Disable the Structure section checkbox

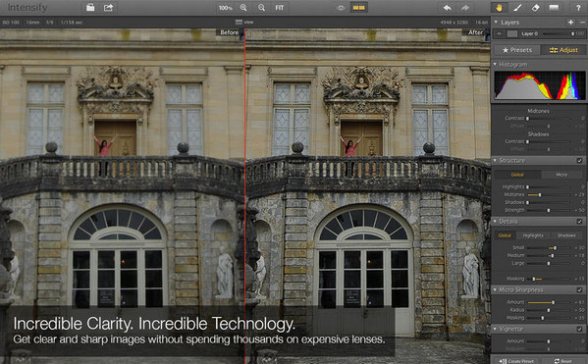coord(579,161)
